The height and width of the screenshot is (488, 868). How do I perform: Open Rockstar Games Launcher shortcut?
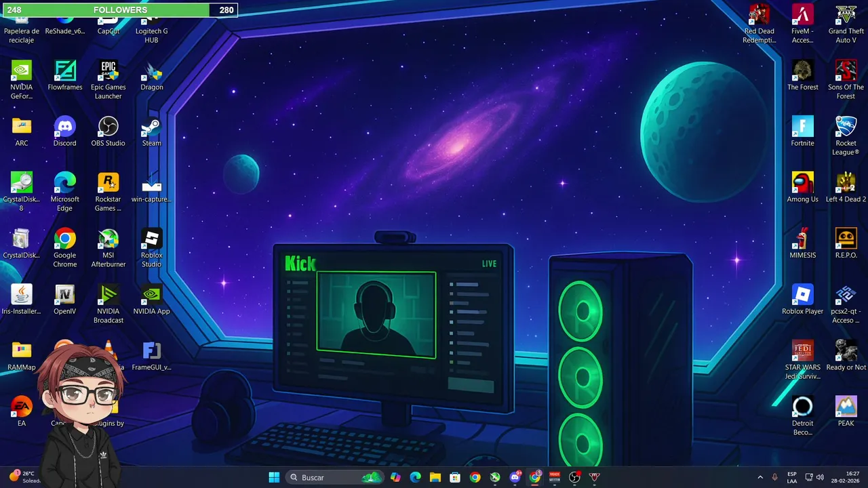tap(108, 192)
